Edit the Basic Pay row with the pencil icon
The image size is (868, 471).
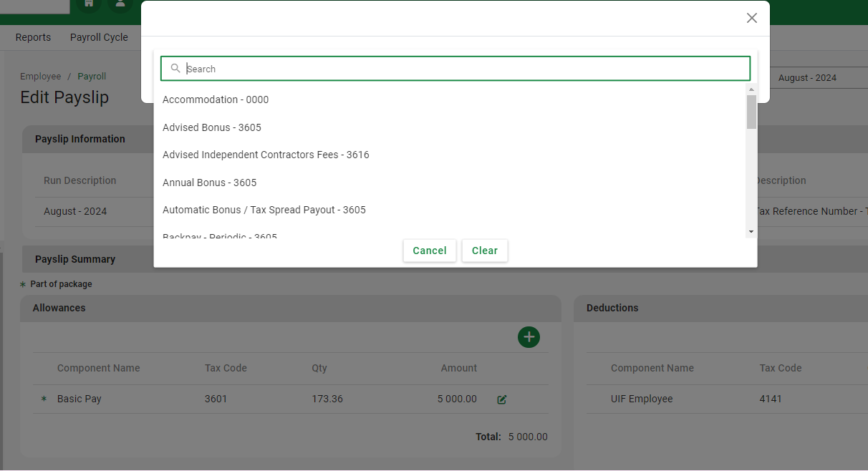[x=502, y=399]
